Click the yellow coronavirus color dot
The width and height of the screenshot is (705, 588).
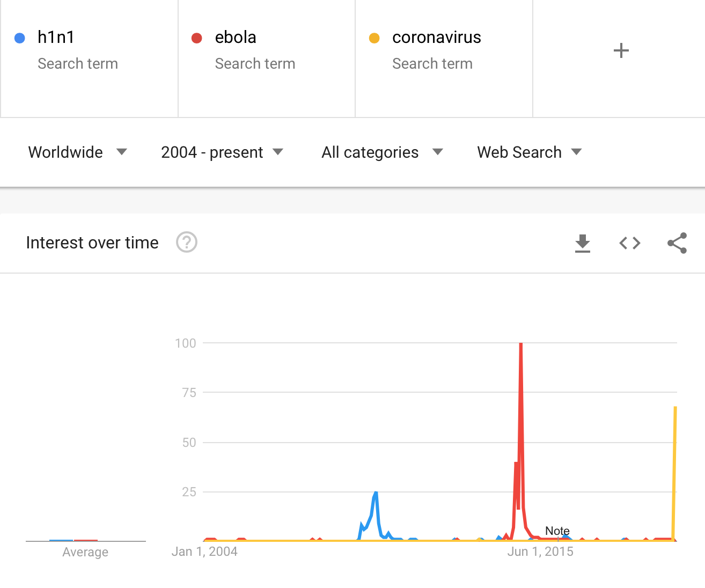[374, 38]
